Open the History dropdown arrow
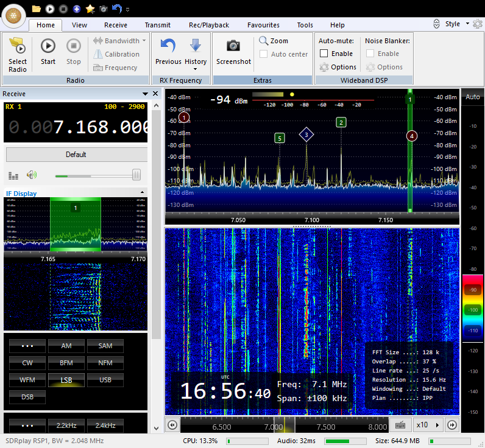 coord(195,69)
